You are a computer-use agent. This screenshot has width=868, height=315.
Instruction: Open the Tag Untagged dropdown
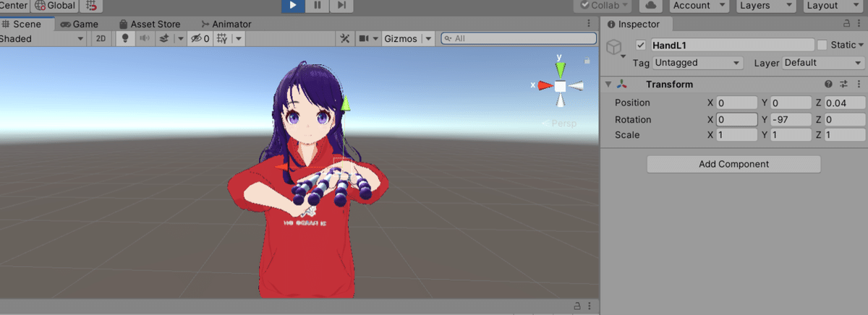click(697, 63)
